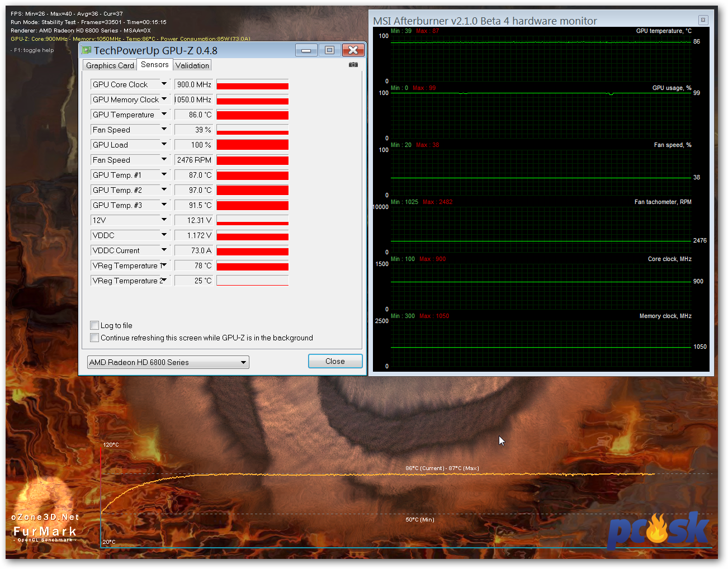Click the 1050.0 MHz memory clock value
This screenshot has width=728, height=569.
pyautogui.click(x=194, y=99)
